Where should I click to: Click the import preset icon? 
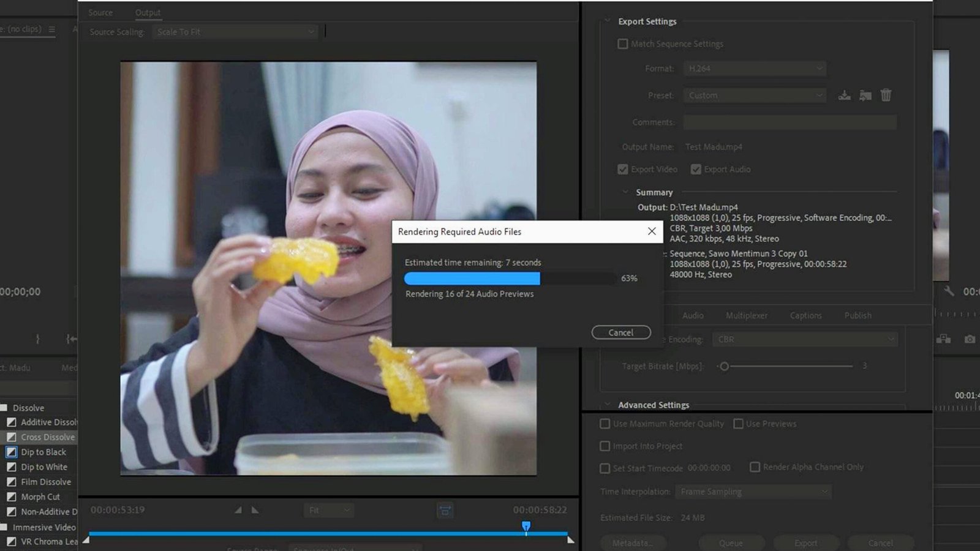coord(865,96)
